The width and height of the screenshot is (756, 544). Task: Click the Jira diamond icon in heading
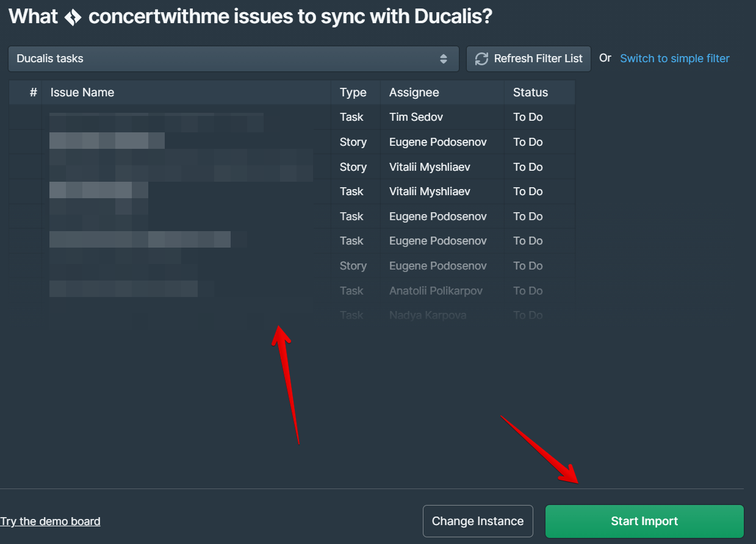[73, 16]
